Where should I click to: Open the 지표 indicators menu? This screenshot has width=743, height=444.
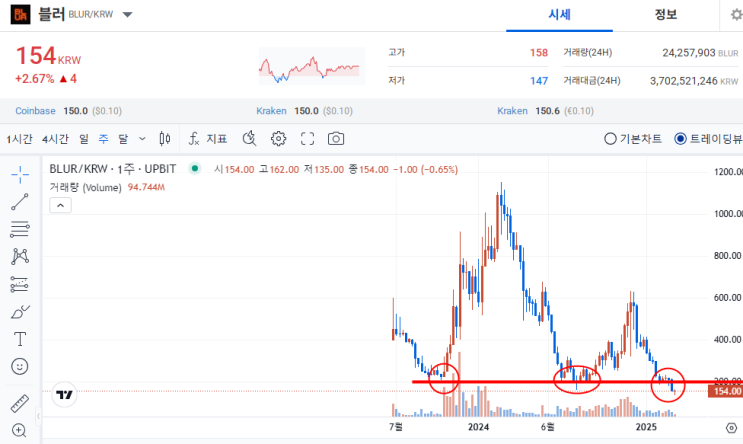pos(208,139)
